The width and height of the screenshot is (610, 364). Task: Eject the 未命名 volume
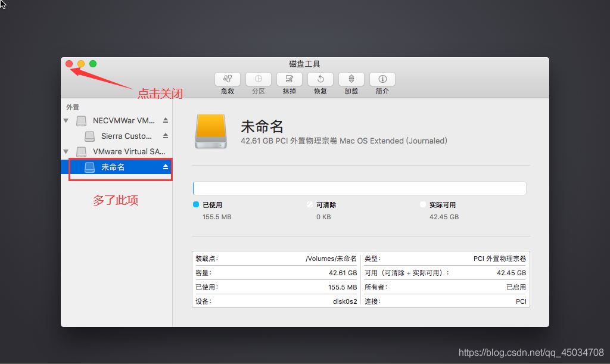pos(166,167)
